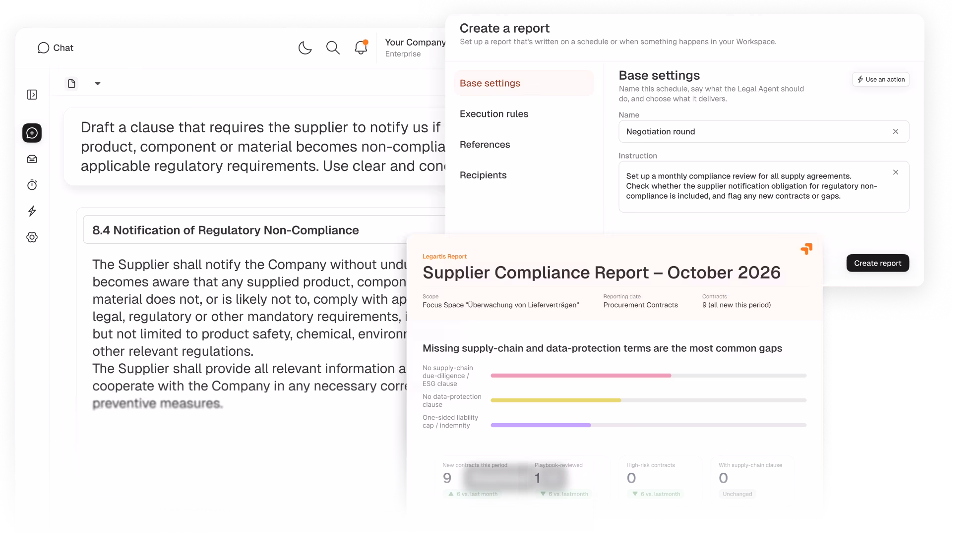Toggle dark mode with the moon icon
This screenshot has height=551, width=980.
pos(305,48)
